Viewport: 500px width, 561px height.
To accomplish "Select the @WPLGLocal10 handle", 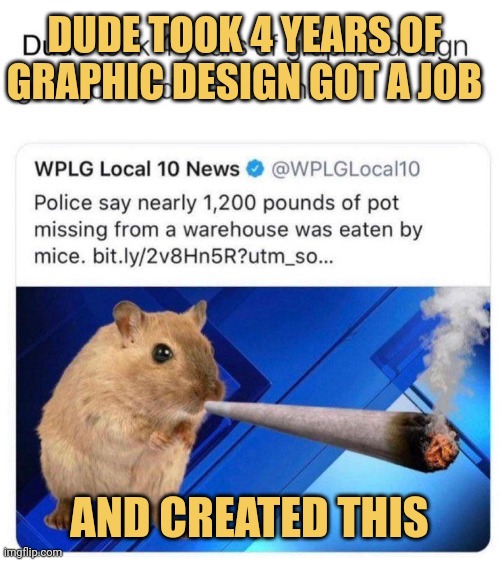I will pyautogui.click(x=345, y=169).
